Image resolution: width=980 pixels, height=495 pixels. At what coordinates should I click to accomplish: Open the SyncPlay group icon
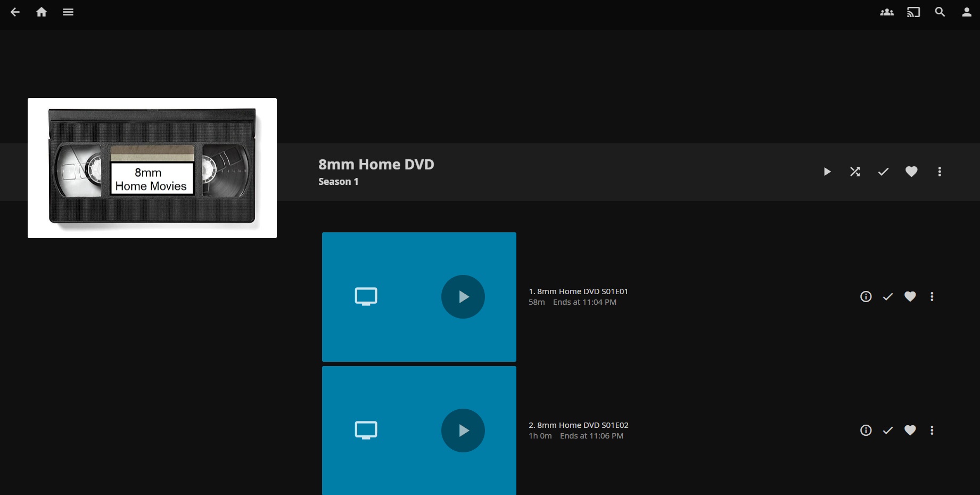[x=887, y=12]
